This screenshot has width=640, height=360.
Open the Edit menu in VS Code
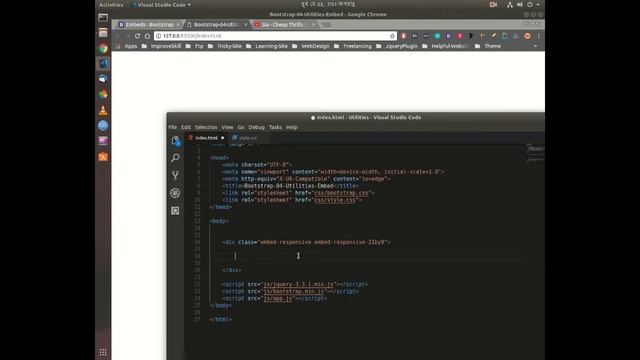[186, 127]
